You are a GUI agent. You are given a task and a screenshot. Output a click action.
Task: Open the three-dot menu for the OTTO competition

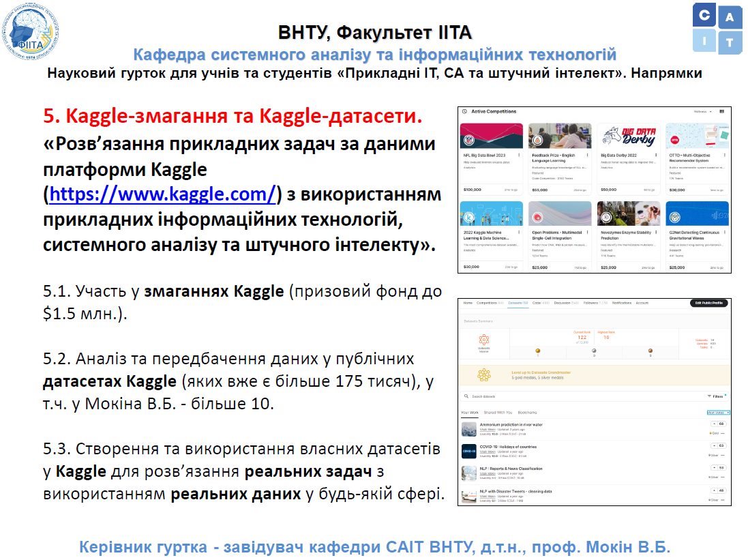click(725, 155)
